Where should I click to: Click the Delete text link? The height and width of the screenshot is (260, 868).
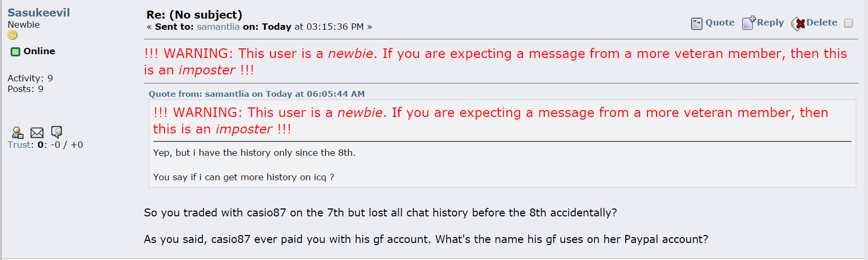(822, 22)
